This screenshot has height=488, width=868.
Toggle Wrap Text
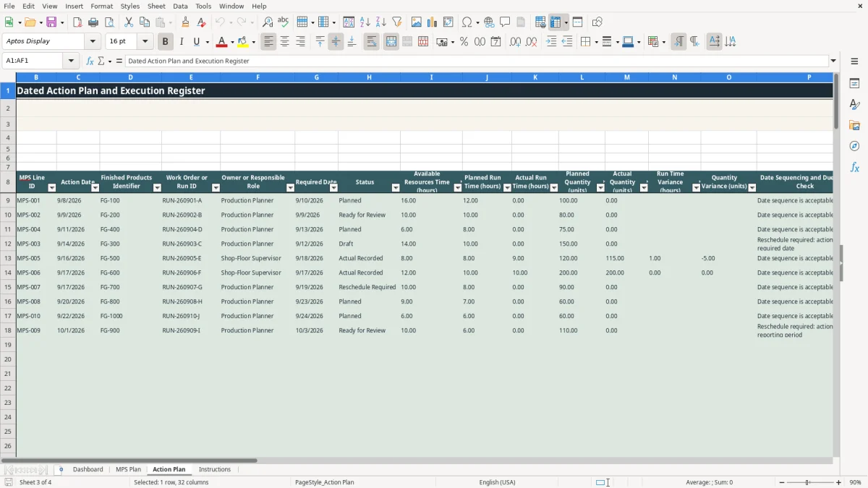point(371,42)
